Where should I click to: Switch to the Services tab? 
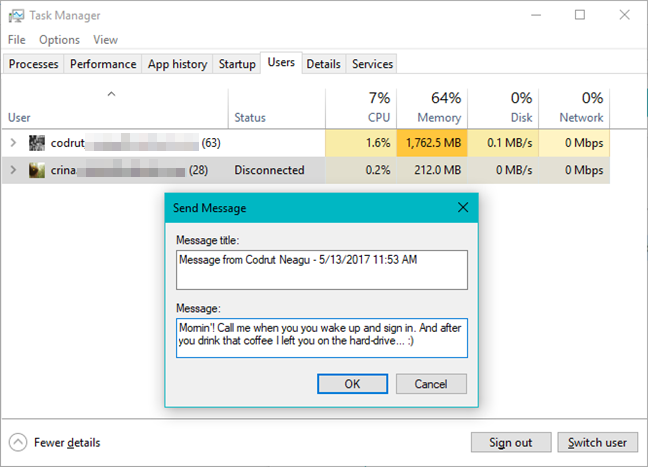372,64
